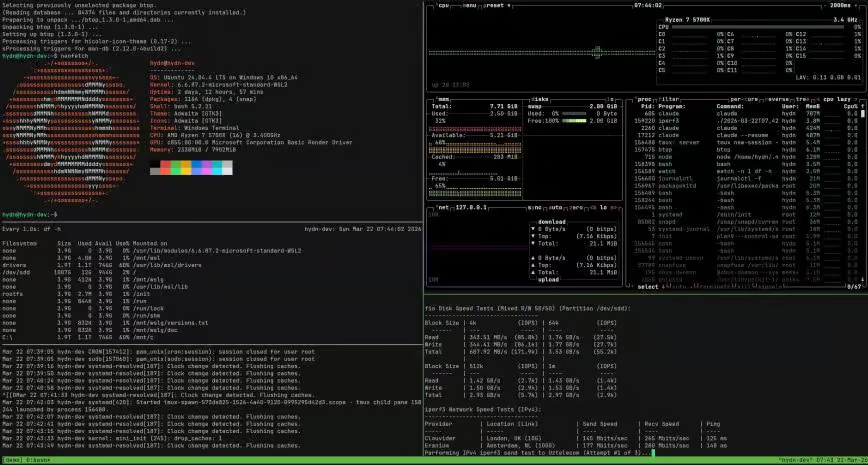Image resolution: width=868 pixels, height=465 pixels.
Task: Toggle net sync scaling
Action: point(535,208)
